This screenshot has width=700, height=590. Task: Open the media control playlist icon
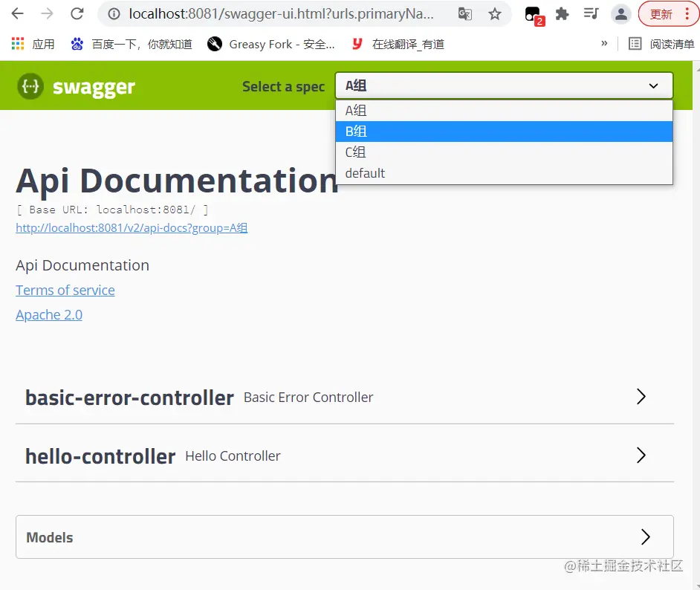tap(591, 14)
